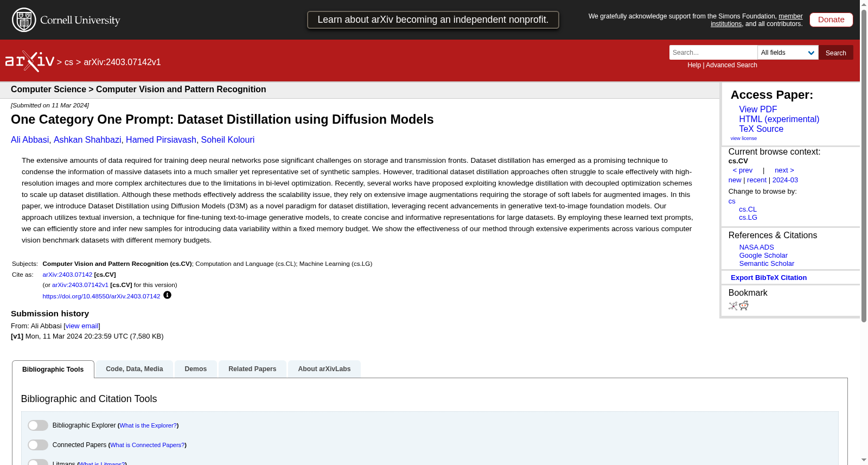Click the view email link
The height and width of the screenshot is (465, 868).
pos(82,326)
